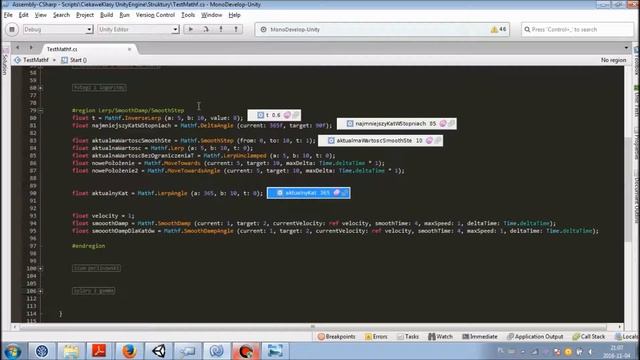The height and width of the screenshot is (360, 640).
Task: Click the MonoDevelop-Unity status area
Action: click(x=382, y=29)
